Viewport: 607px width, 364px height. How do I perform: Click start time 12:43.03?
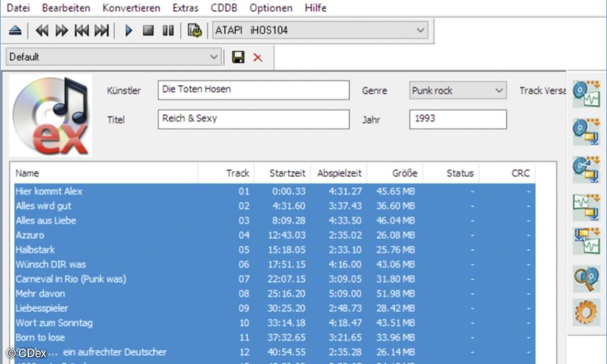click(x=286, y=236)
